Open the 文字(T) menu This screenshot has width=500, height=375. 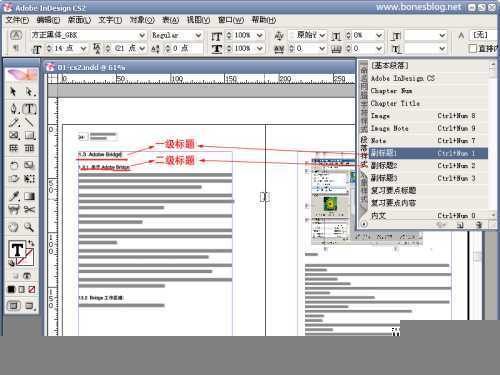pos(110,20)
